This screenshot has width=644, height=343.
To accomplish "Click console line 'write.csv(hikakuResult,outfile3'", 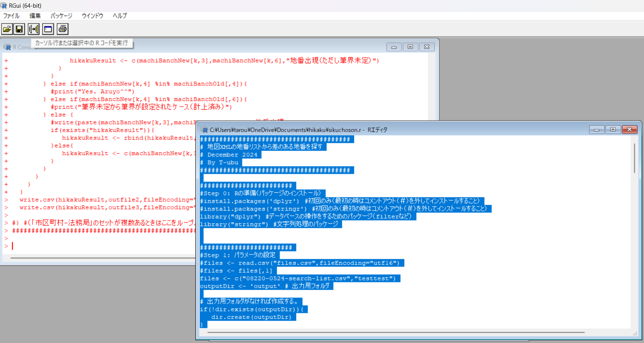I will tap(108, 207).
